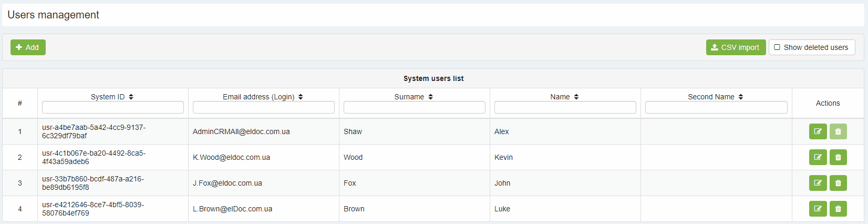The height and width of the screenshot is (224, 868).
Task: Focus the System ID filter field
Action: pos(113,107)
